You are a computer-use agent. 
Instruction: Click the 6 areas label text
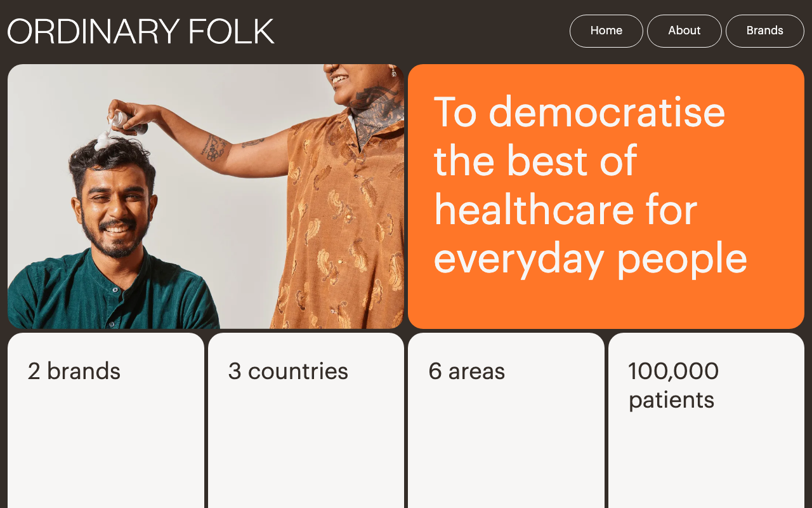click(467, 371)
